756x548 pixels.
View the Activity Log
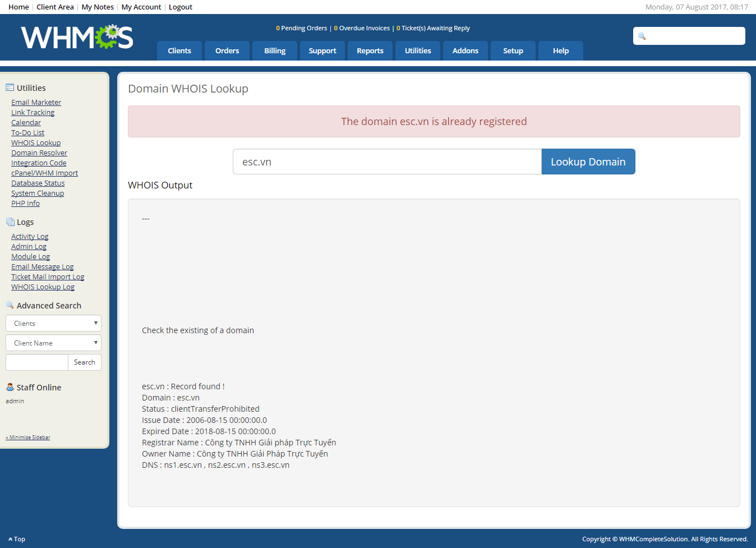(x=30, y=236)
